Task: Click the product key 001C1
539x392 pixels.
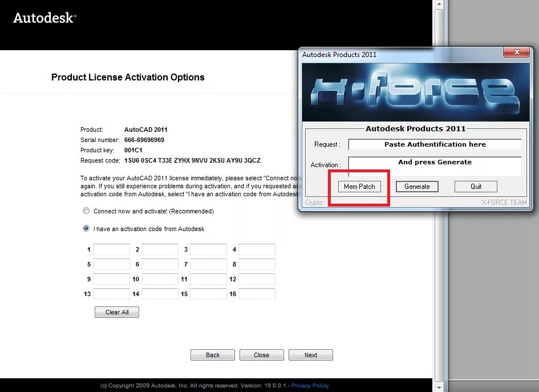Action: 133,150
